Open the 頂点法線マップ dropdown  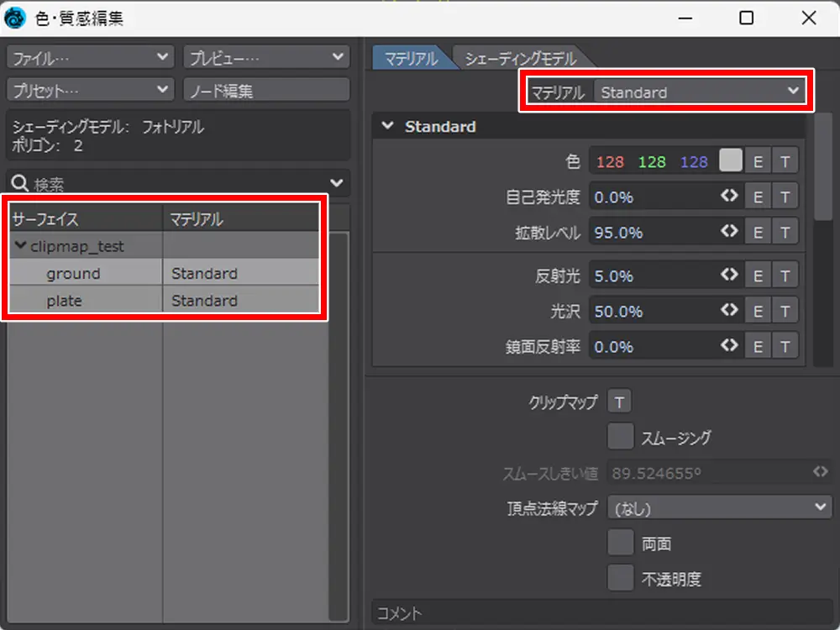pos(719,507)
